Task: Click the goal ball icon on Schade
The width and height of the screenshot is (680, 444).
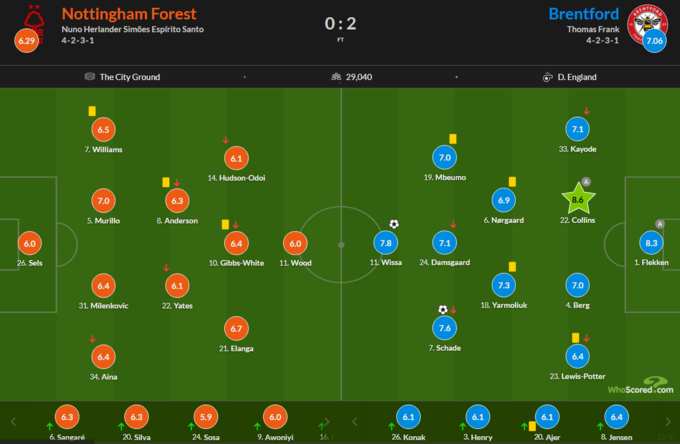Action: click(442, 310)
